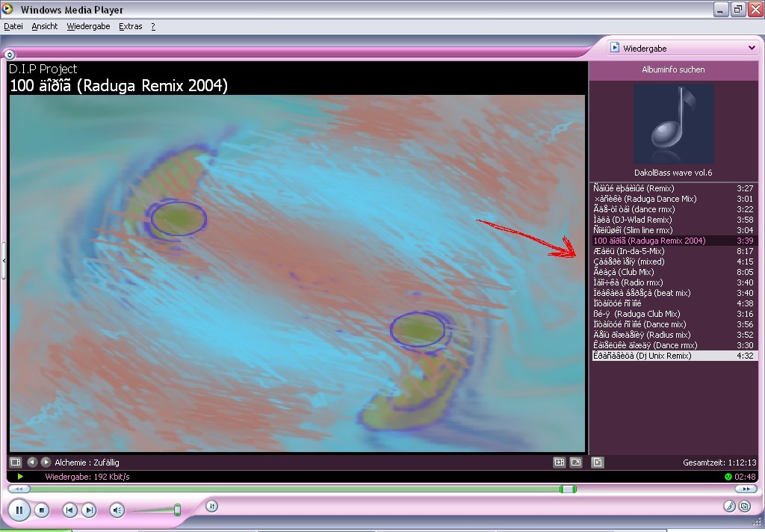The width and height of the screenshot is (765, 532).
Task: Click the visualization display area
Action: tap(297, 273)
